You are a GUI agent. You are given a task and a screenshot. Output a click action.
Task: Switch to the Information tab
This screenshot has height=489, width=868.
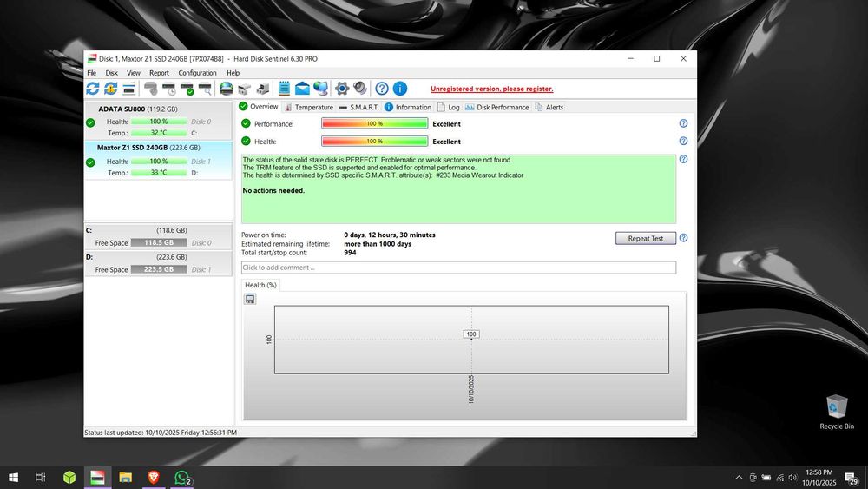coord(408,107)
